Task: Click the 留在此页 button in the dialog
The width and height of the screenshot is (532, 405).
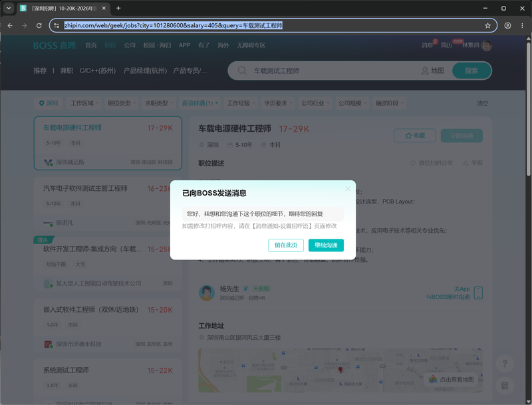Action: click(286, 245)
